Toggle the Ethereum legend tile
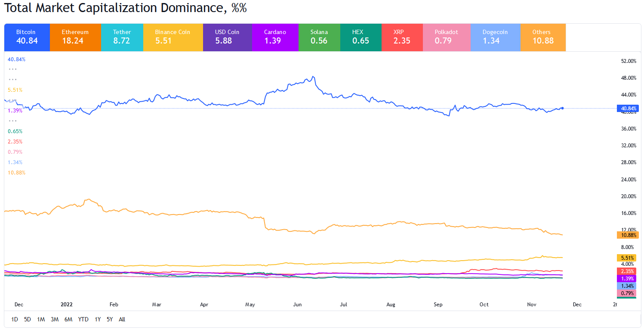This screenshot has height=333, width=644. (x=75, y=37)
